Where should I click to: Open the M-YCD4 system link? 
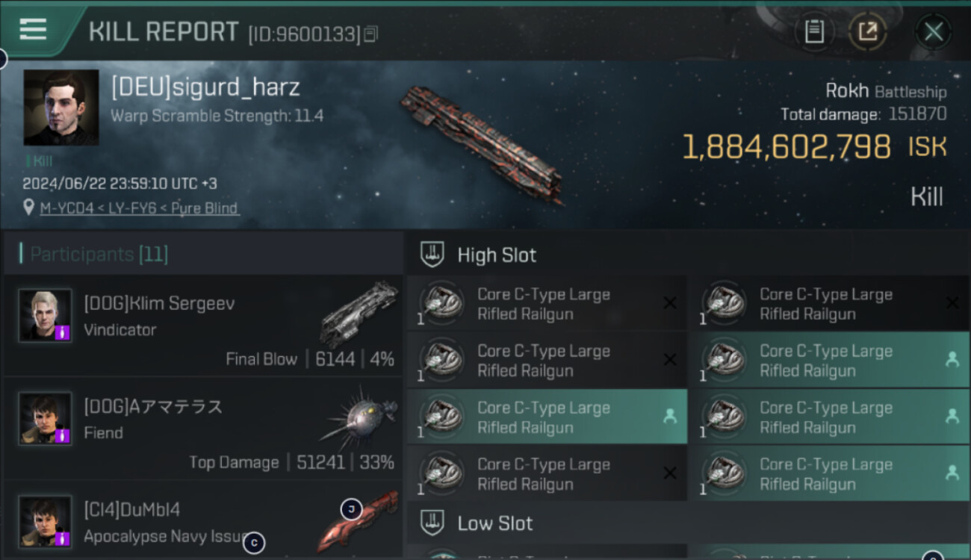coord(66,208)
